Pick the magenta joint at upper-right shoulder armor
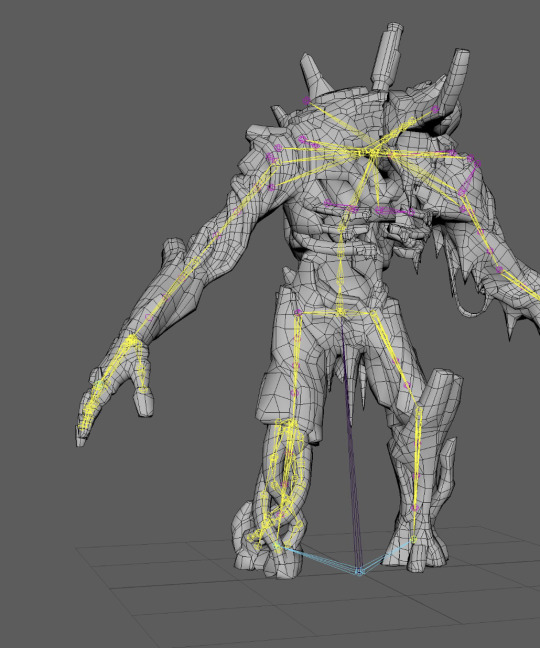The height and width of the screenshot is (648, 540). click(x=435, y=110)
